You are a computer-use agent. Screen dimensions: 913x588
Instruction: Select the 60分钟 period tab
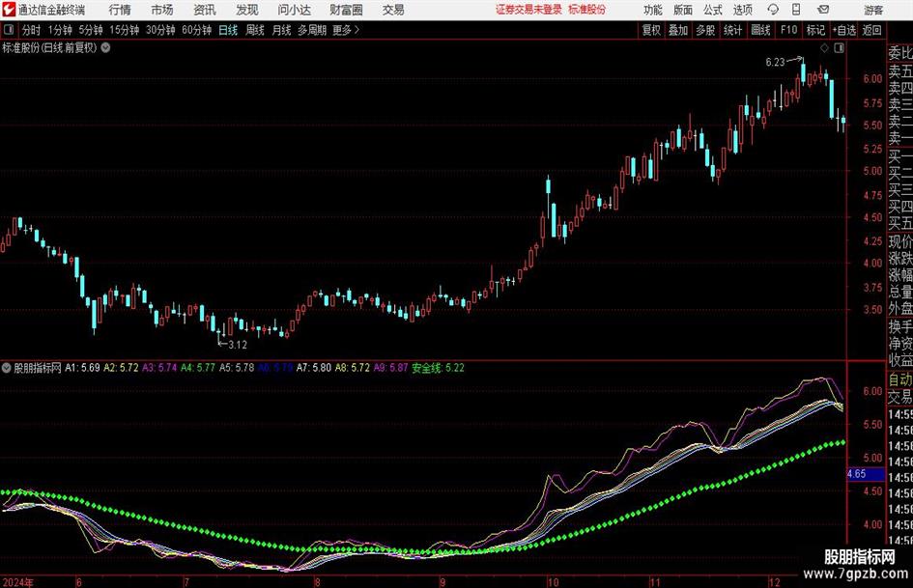pyautogui.click(x=197, y=30)
